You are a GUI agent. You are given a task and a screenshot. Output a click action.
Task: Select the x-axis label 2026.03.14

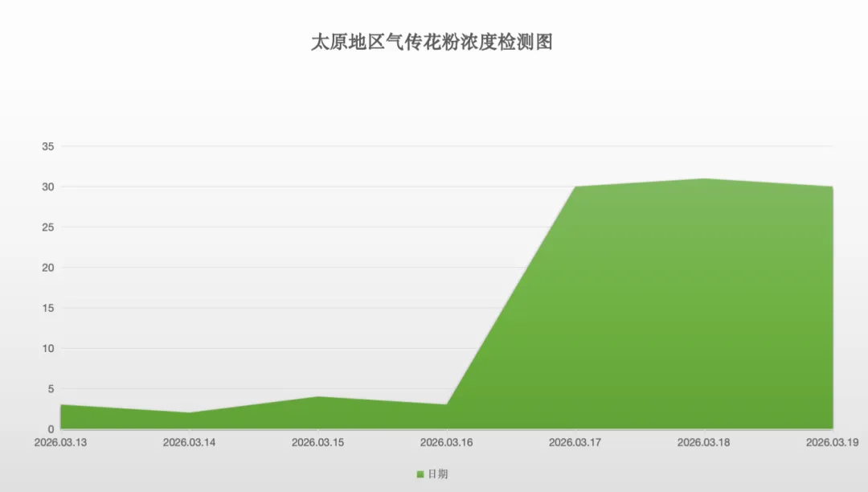click(190, 443)
